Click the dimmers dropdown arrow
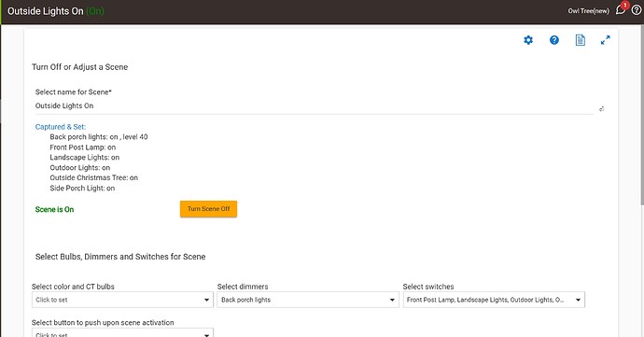Image resolution: width=644 pixels, height=337 pixels. point(392,300)
